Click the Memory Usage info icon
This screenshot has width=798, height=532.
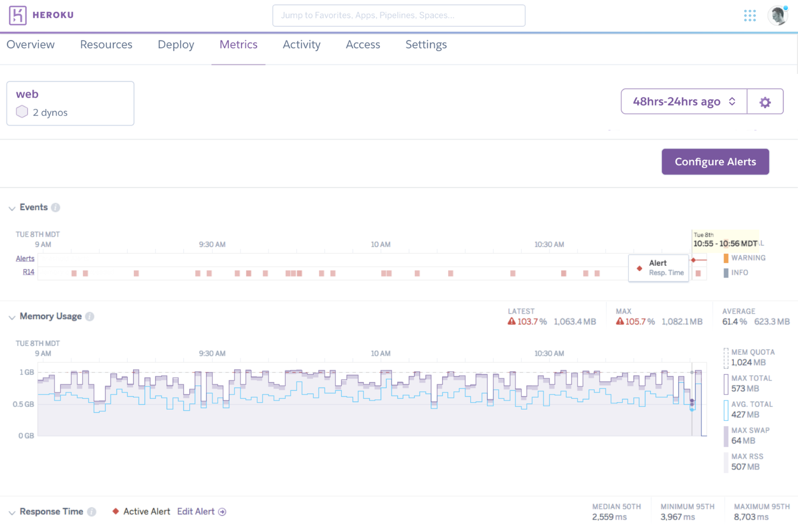pyautogui.click(x=90, y=317)
